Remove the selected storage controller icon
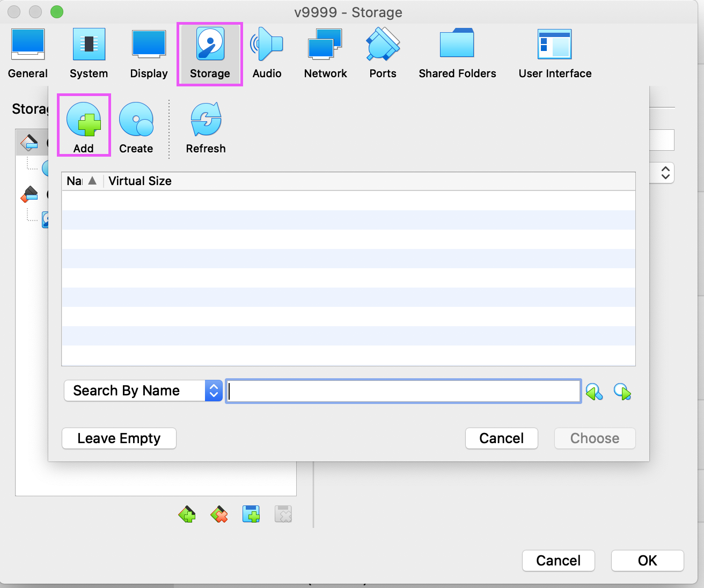 pos(219,514)
